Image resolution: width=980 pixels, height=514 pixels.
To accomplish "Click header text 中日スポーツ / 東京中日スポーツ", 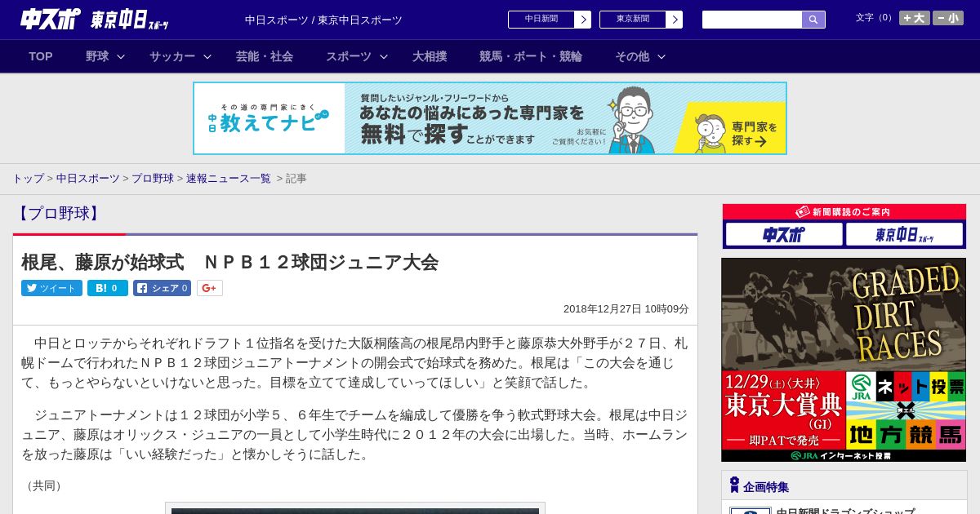I will pos(323,20).
